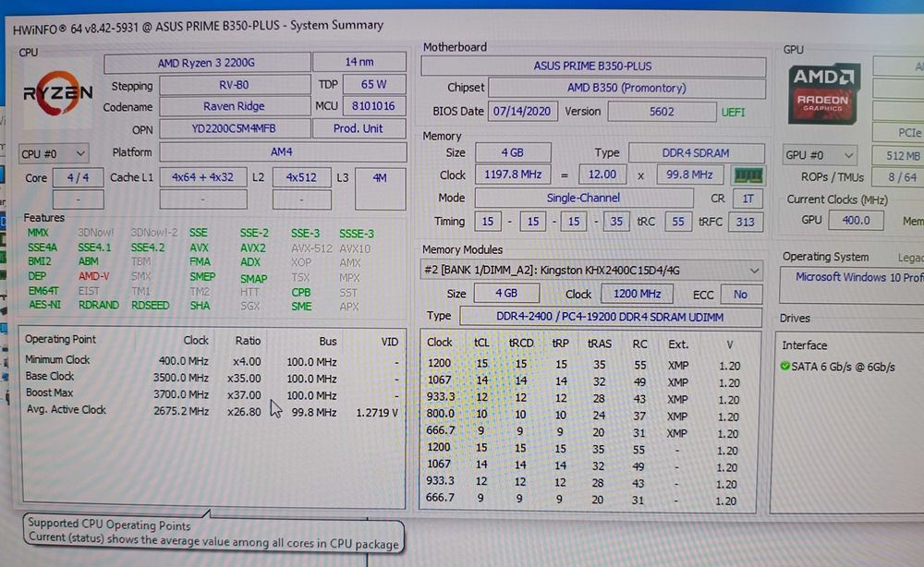Click the AMD Radeon Graphics logo
The width and height of the screenshot is (924, 567).
click(823, 94)
